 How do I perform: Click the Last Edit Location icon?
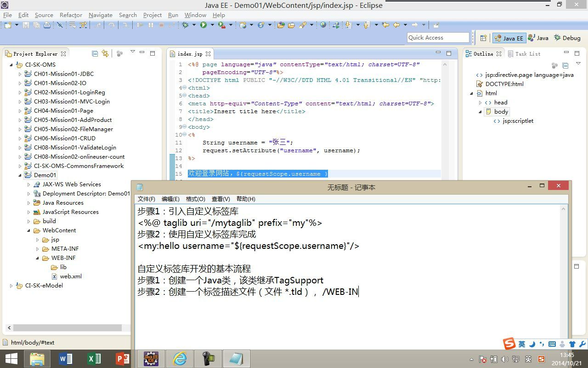(385, 25)
